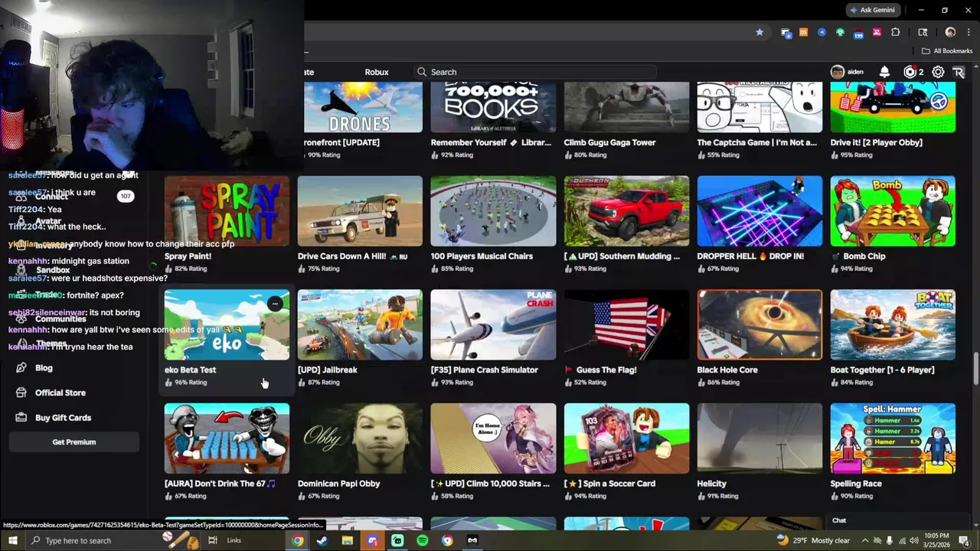The width and height of the screenshot is (980, 551).
Task: Open File Explorer from the taskbar
Action: point(347,540)
